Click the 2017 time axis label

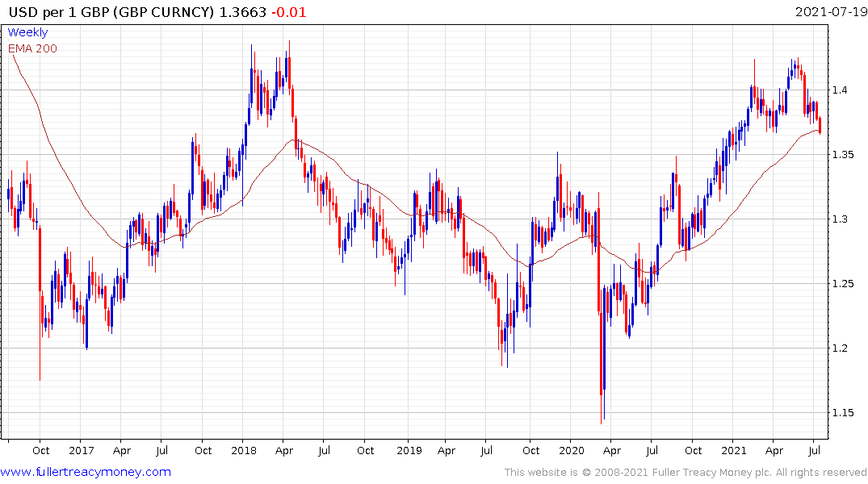(x=82, y=450)
